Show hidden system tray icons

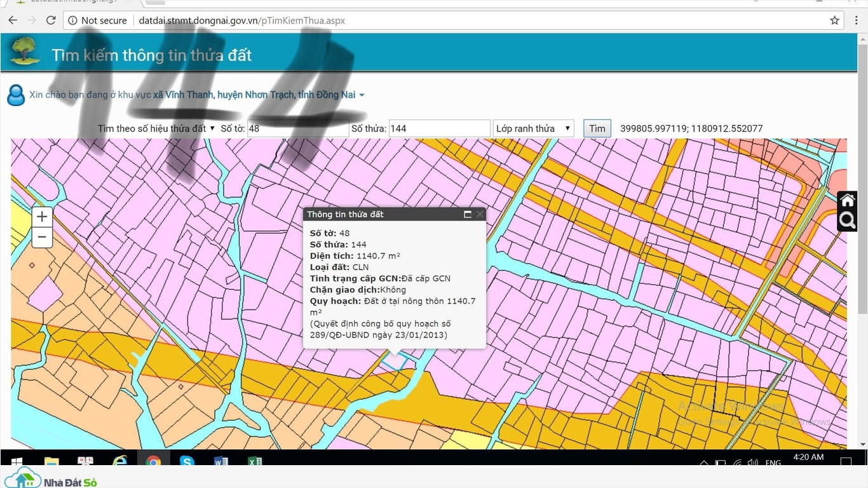704,463
